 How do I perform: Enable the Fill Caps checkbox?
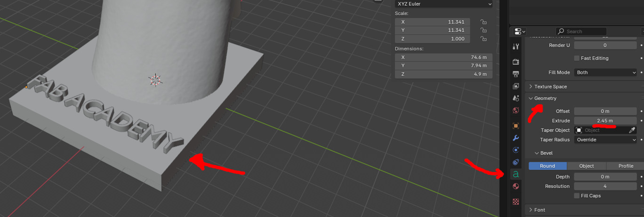pyautogui.click(x=577, y=196)
